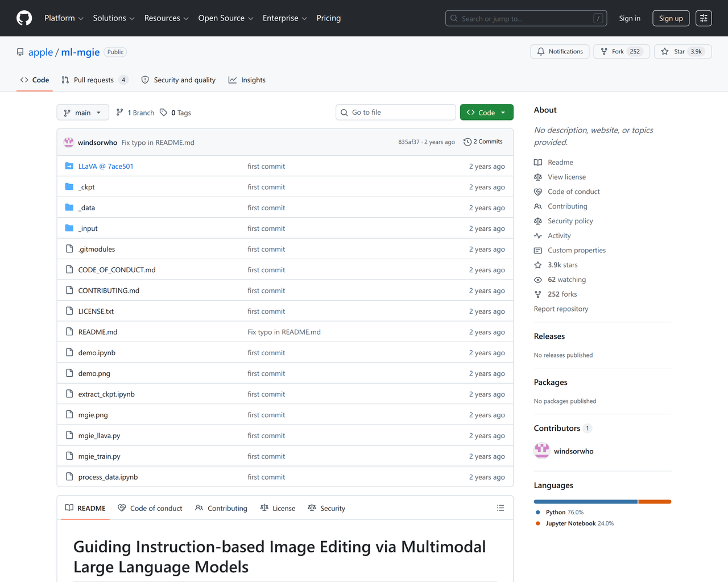728x582 pixels.
Task: Open the mgie_train.py file name
Action: point(100,456)
